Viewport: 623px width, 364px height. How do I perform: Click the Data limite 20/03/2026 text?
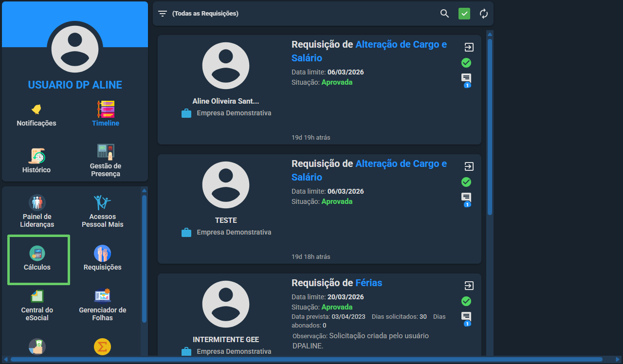328,297
